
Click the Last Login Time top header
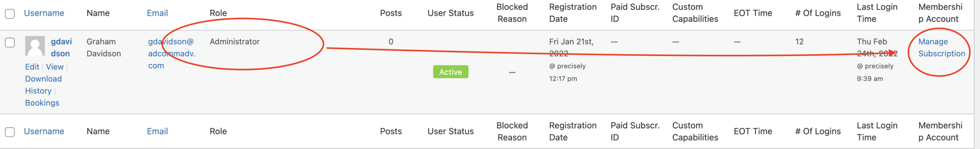877,13
